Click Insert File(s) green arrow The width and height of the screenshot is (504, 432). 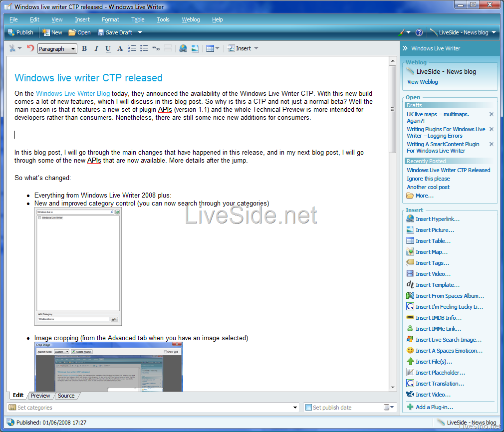[x=429, y=362]
